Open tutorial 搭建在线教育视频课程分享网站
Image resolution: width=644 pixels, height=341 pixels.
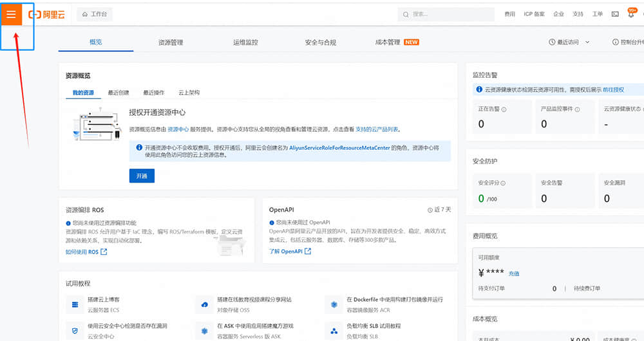(x=254, y=300)
